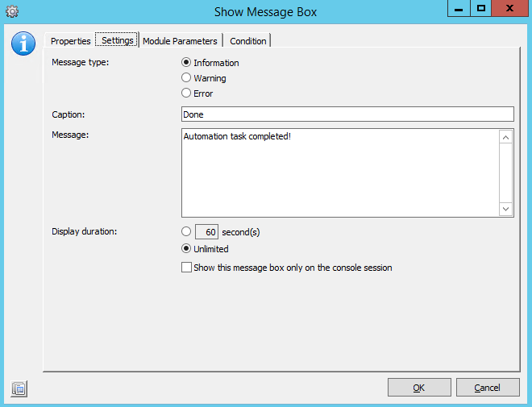Viewport: 532px width, 407px height.
Task: Switch to the Settings tab
Action: (117, 40)
